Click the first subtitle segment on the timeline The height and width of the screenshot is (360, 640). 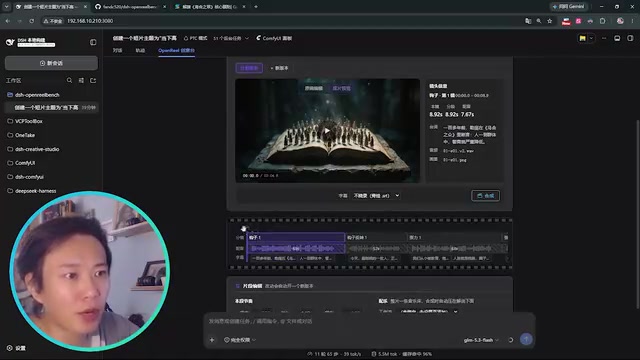click(273, 258)
